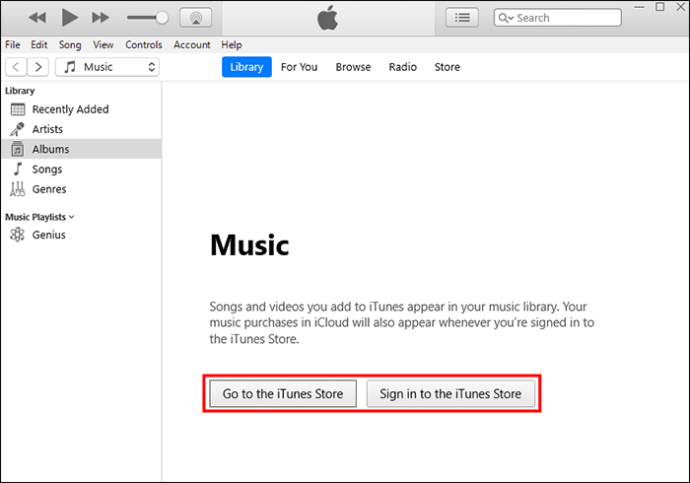Maximize the iTunes window
Image resolution: width=690 pixels, height=483 pixels.
click(660, 7)
